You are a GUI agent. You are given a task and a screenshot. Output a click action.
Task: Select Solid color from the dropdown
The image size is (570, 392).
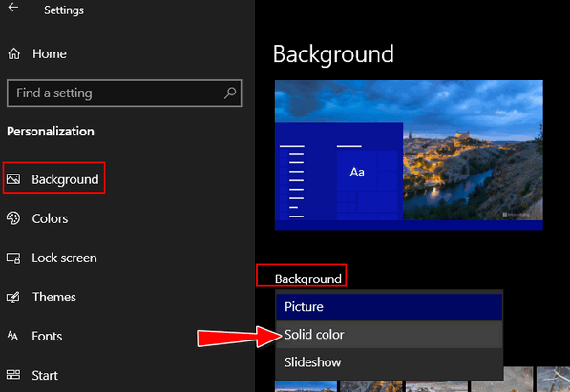point(389,335)
